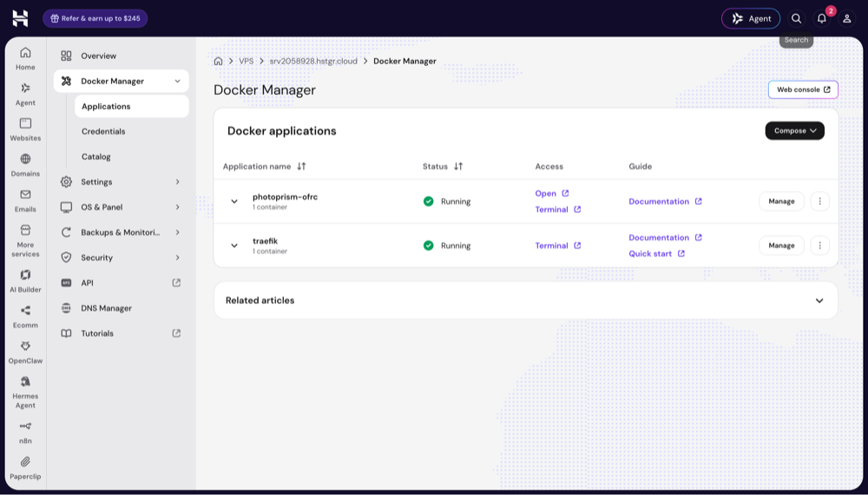Click VPS in the breadcrumb
The width and height of the screenshot is (868, 495).
(246, 61)
